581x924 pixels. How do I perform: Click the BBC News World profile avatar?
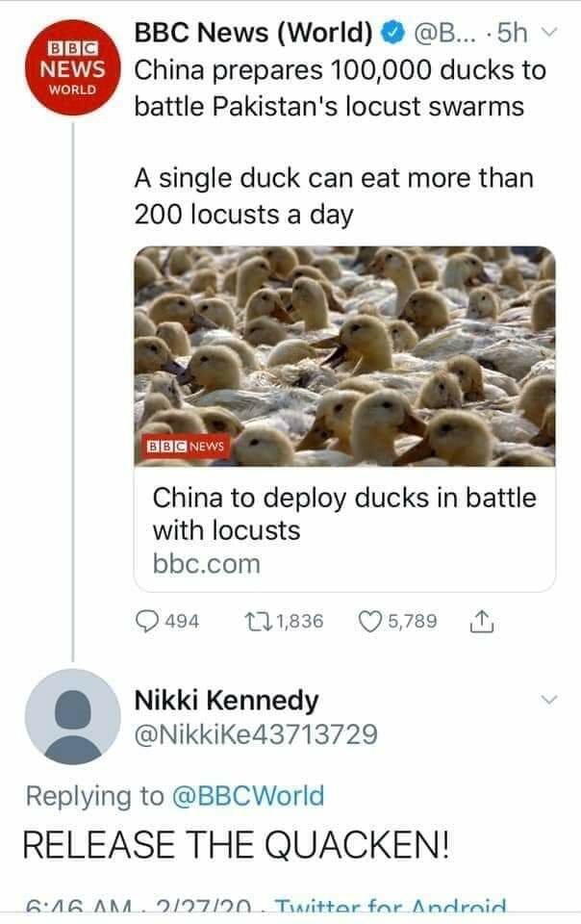click(72, 66)
